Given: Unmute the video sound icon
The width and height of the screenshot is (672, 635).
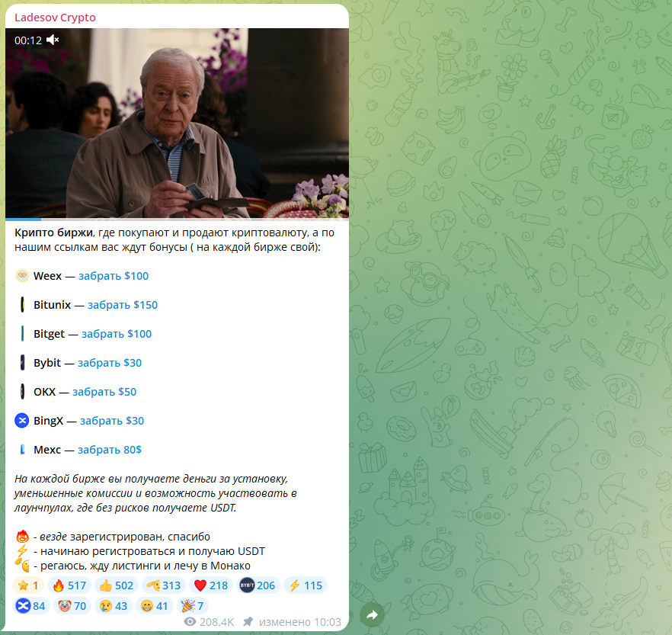Looking at the screenshot, I should (53, 40).
